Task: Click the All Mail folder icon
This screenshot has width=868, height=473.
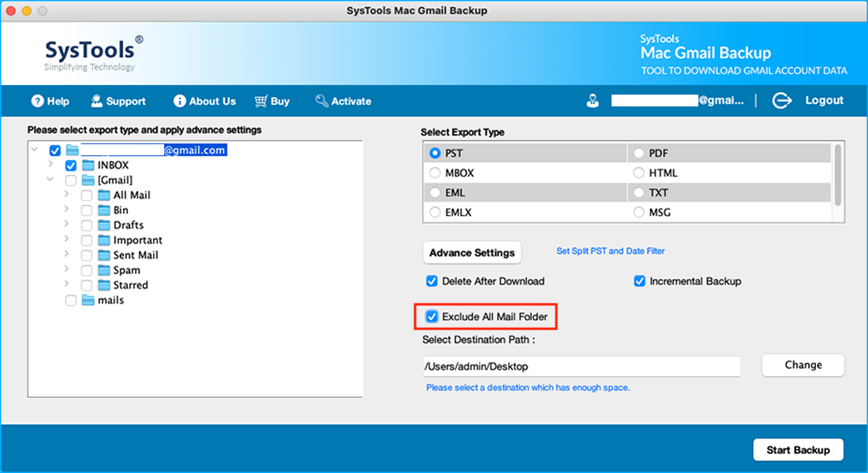Action: (104, 195)
